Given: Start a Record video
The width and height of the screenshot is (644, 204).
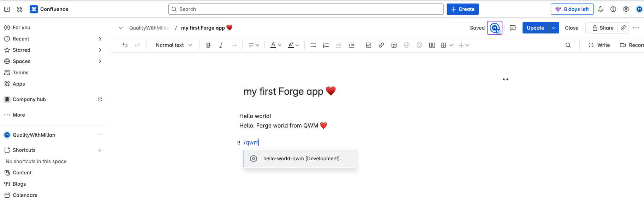Looking at the screenshot, I should point(632,45).
